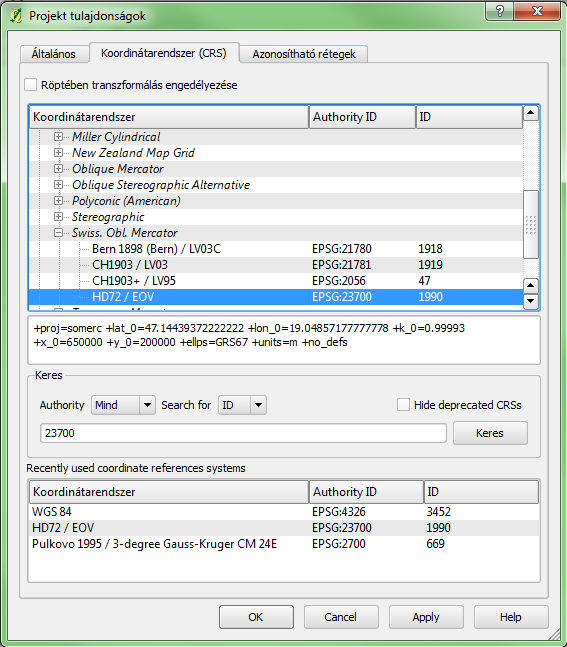Enable Röptében transzformálás engedélyezése checkbox
Viewport: 567px width, 647px height.
coord(31,85)
